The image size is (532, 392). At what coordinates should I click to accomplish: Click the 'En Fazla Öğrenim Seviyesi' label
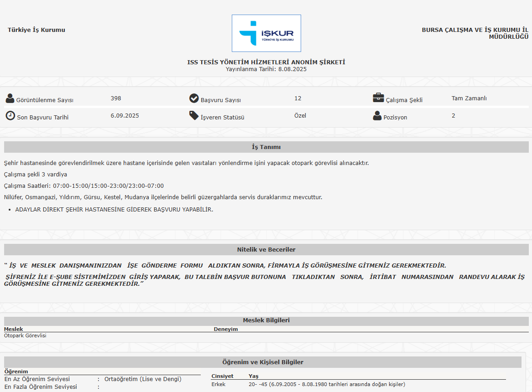pos(41,387)
